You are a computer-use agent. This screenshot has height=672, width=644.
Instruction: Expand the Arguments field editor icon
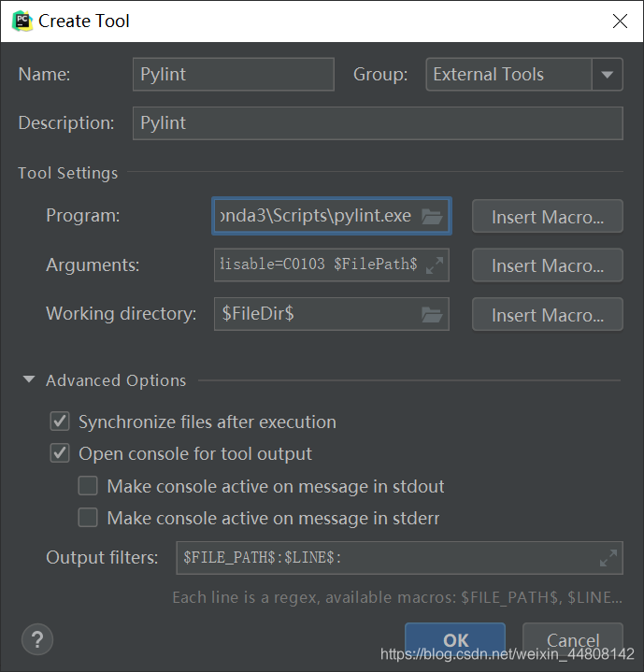click(435, 265)
